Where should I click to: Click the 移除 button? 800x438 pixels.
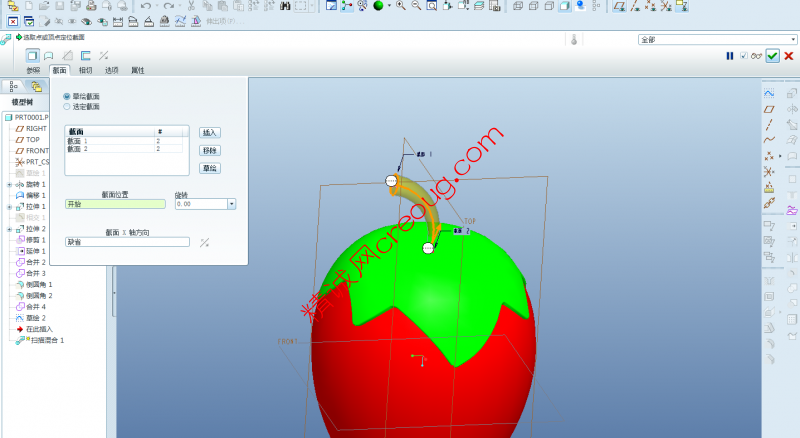pos(210,151)
